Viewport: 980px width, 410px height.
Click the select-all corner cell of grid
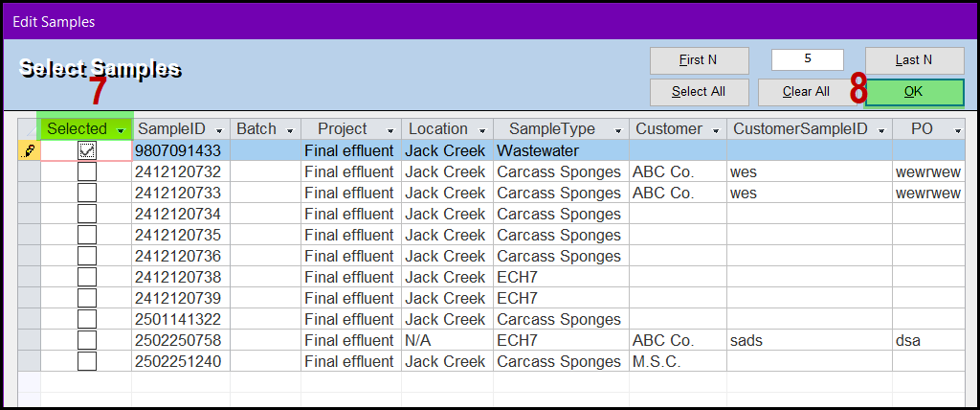click(x=29, y=129)
